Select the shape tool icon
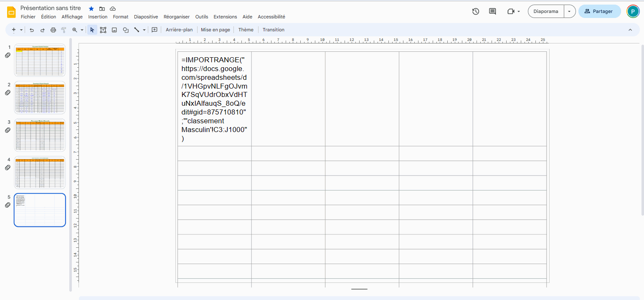 [x=125, y=30]
